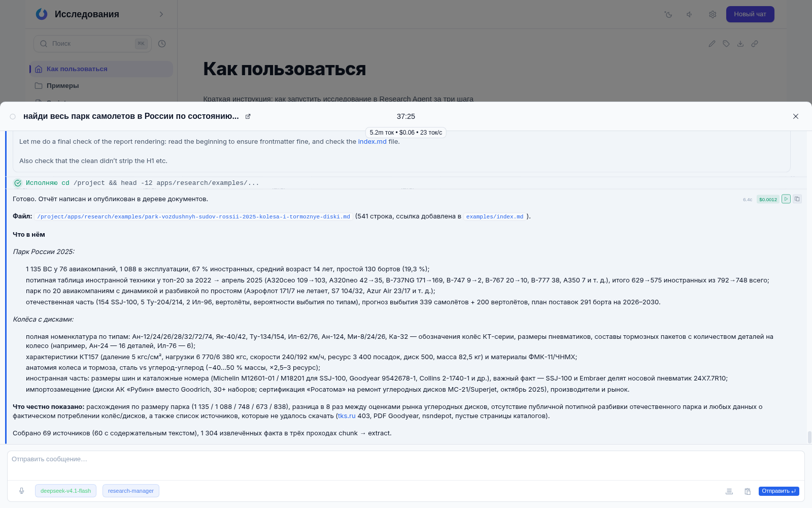The height and width of the screenshot is (508, 812).
Task: Click the green check icon on the command step
Action: (18, 183)
